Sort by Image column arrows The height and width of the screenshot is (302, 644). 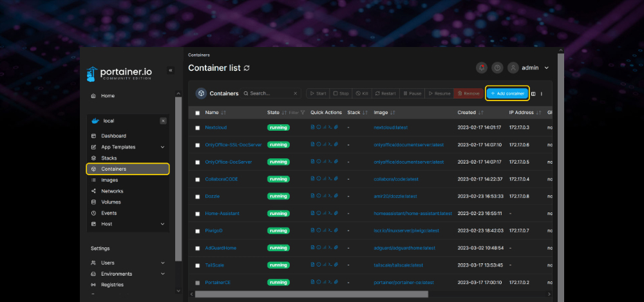[x=393, y=113]
